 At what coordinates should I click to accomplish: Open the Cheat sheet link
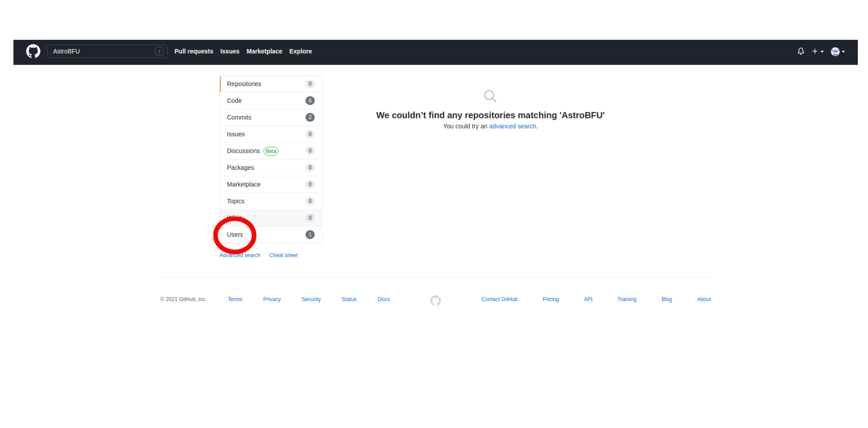tap(283, 255)
